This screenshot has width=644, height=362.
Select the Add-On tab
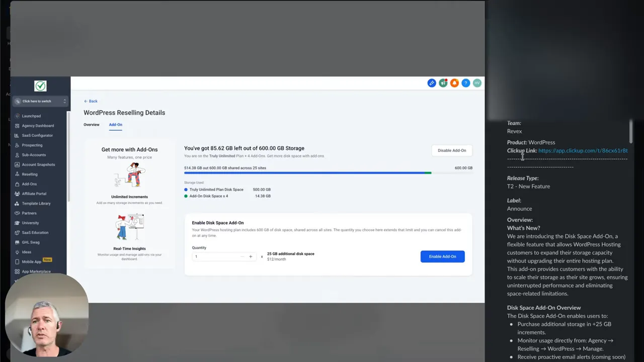pos(116,125)
